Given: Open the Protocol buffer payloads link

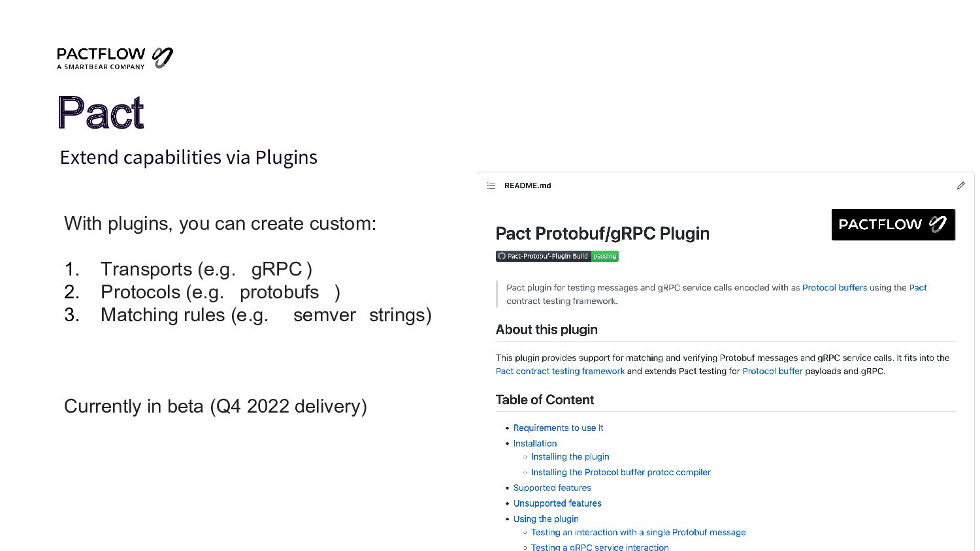Looking at the screenshot, I should [772, 371].
